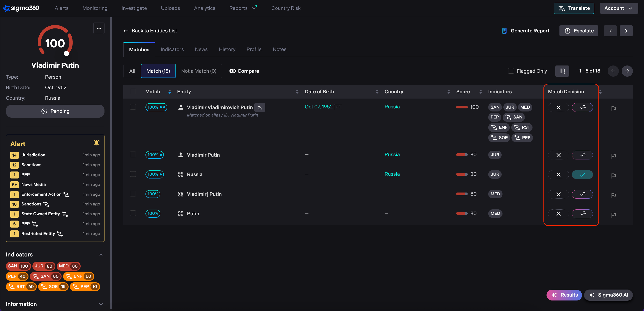
Task: Check the Vladimir Putin row checkbox
Action: coord(133,154)
